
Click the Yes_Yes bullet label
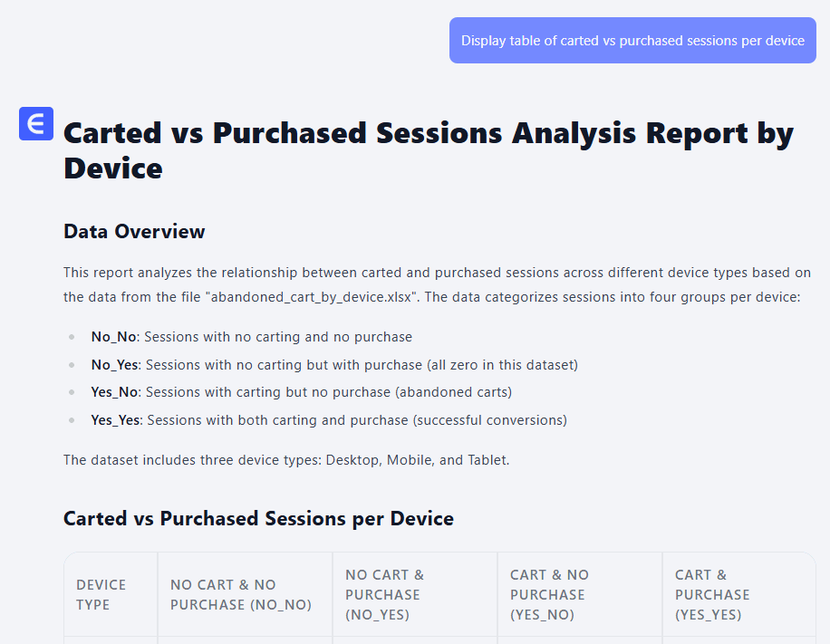[116, 420]
